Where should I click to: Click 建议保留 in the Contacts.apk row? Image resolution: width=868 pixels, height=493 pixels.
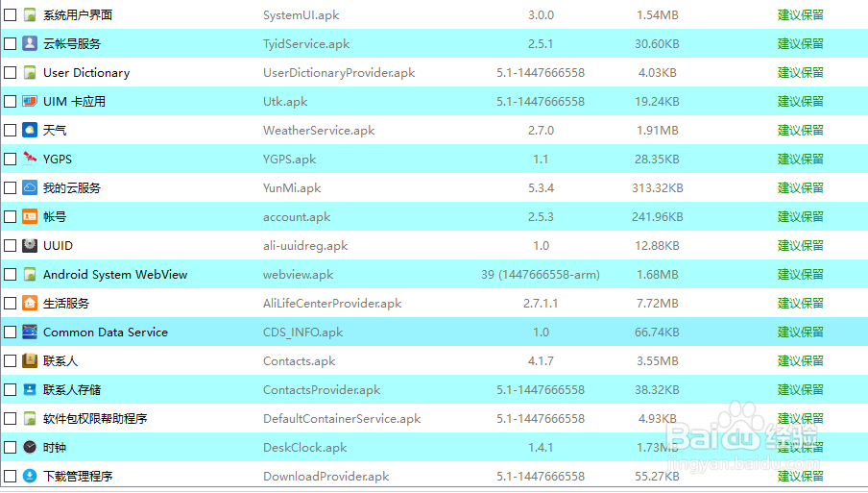click(801, 360)
